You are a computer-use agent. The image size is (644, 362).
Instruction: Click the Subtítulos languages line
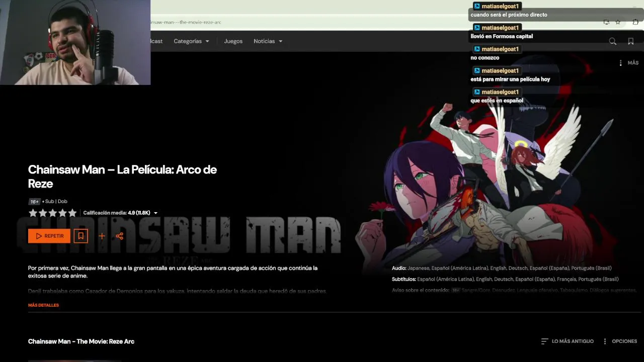(505, 279)
